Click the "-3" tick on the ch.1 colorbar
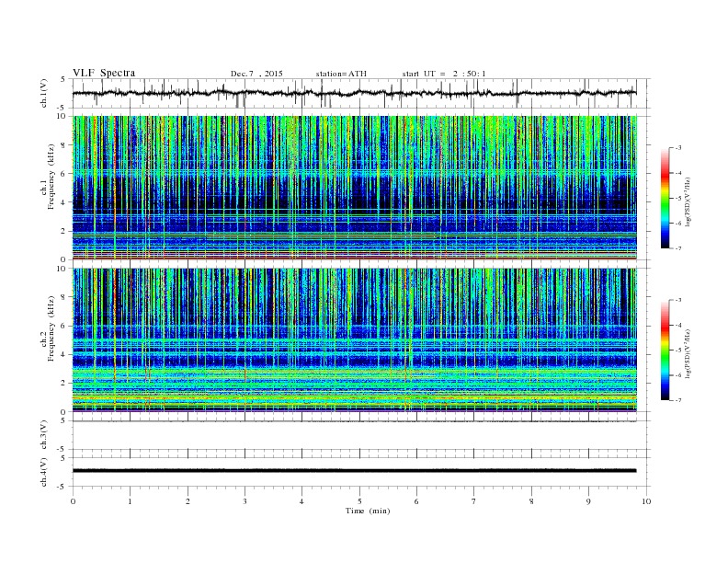The width and height of the screenshot is (728, 563). (678, 148)
